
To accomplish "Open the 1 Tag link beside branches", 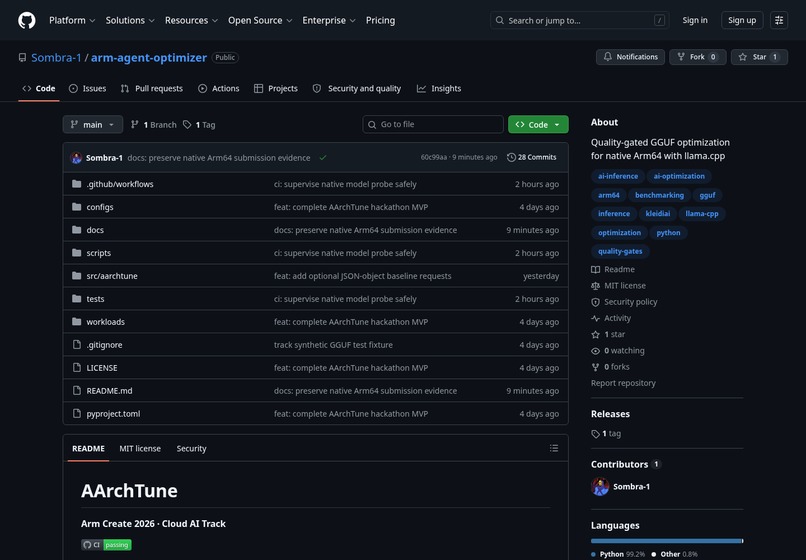I will tap(199, 124).
